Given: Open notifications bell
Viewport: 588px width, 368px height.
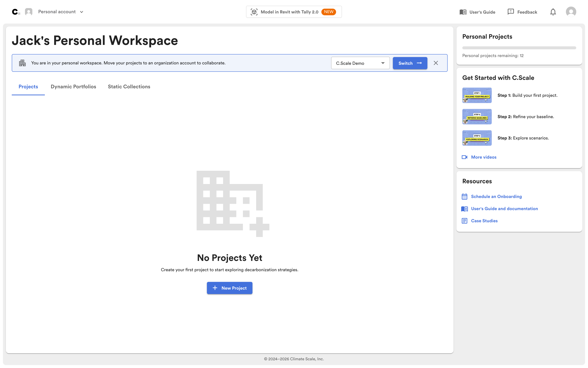Looking at the screenshot, I should pyautogui.click(x=553, y=12).
